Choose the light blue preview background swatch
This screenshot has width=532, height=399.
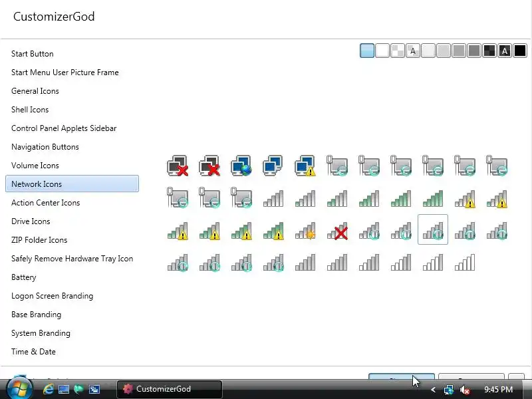[367, 51]
